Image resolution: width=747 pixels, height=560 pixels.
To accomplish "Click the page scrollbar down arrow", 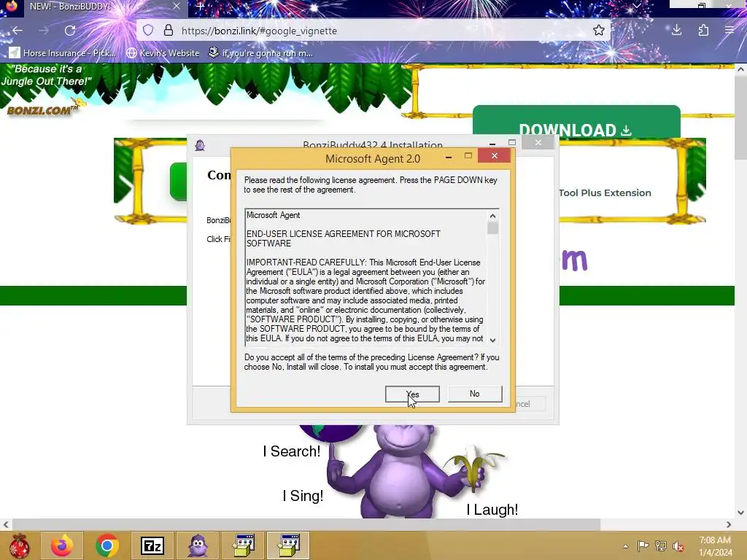I will point(740,513).
